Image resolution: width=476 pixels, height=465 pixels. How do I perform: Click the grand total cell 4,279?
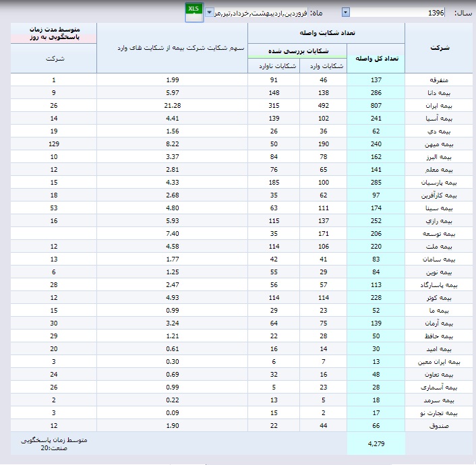coord(376,443)
